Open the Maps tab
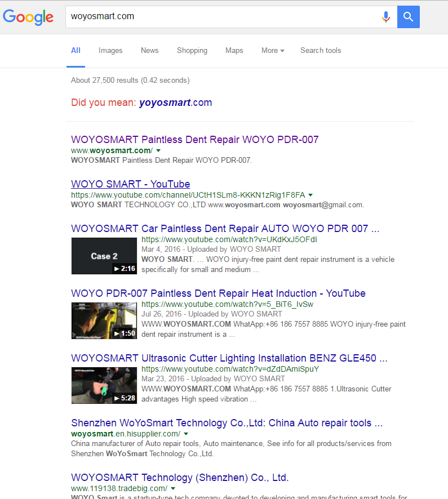The height and width of the screenshot is (499, 448). [x=234, y=50]
